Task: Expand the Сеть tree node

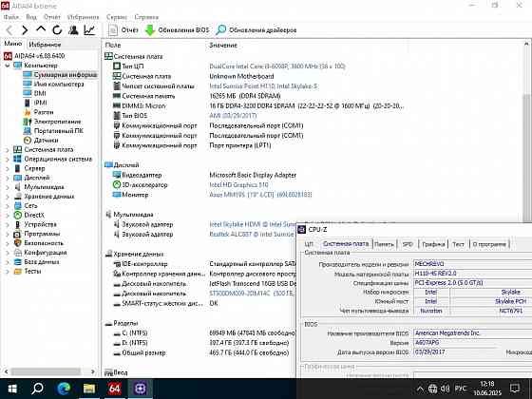Action: tap(8, 206)
